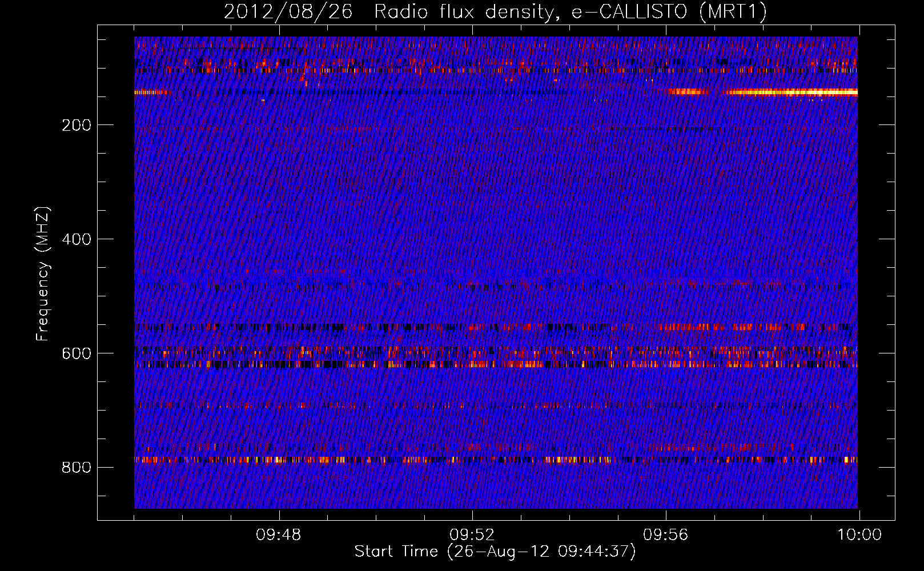This screenshot has height=571, width=924.
Task: Click the 09:56 time tick label
Action: (x=666, y=535)
